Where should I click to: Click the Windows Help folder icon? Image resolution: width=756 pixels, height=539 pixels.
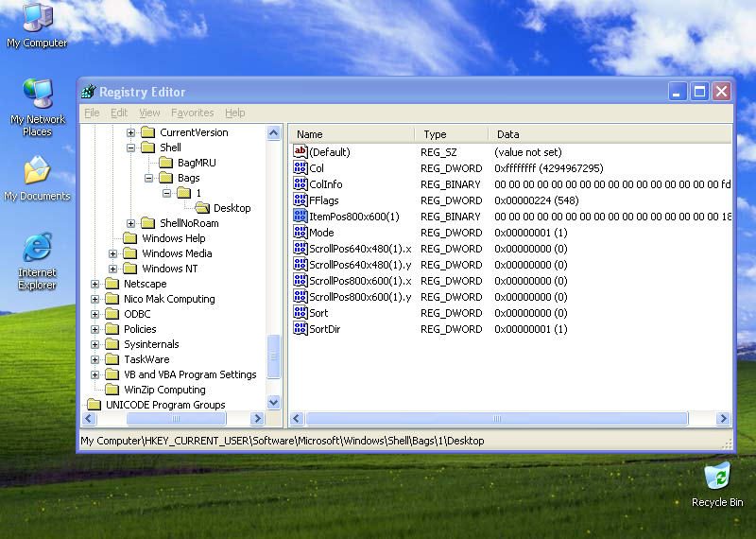pos(130,238)
